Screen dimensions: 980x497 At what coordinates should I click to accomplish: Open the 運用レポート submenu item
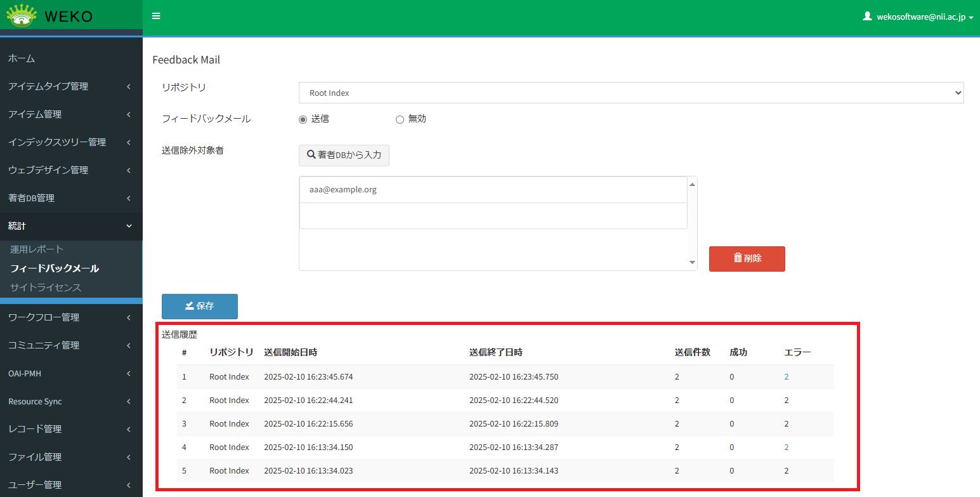[37, 249]
